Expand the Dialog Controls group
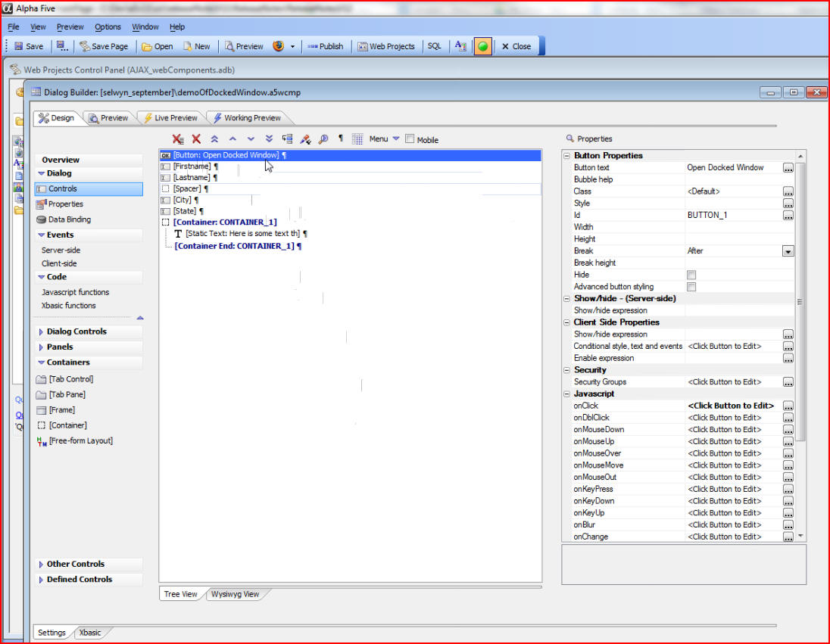Screen dimensions: 830x644 [41, 331]
